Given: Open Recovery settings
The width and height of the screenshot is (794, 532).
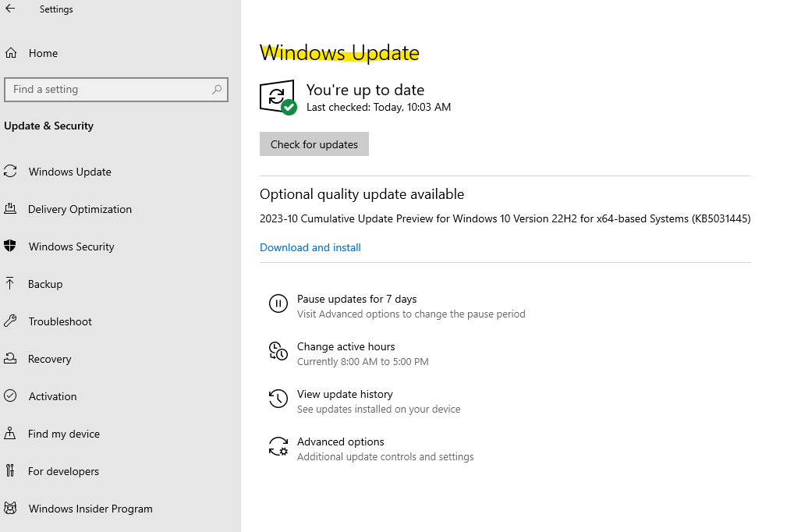Looking at the screenshot, I should (x=49, y=360).
